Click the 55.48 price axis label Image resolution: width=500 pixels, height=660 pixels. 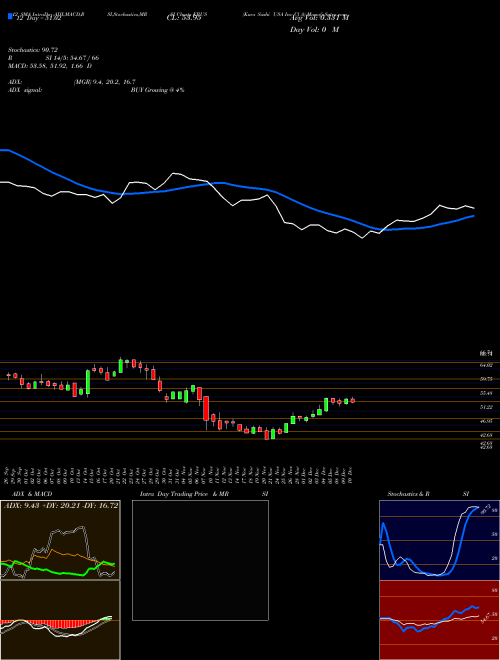click(x=486, y=393)
